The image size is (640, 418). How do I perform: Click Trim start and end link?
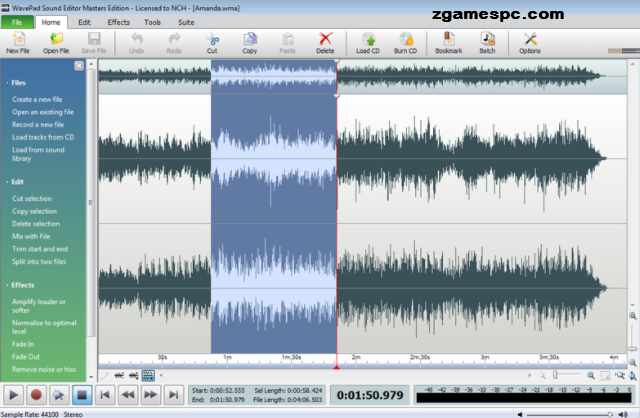point(40,249)
